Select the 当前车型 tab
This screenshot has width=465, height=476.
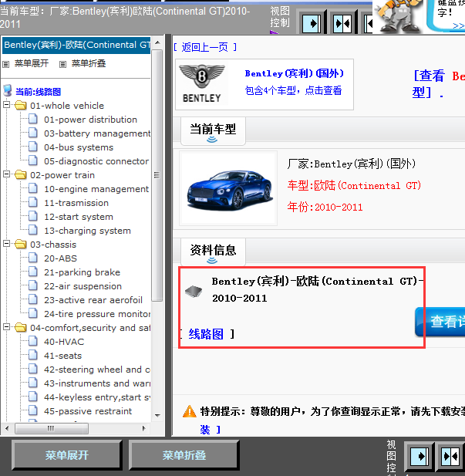coord(213,131)
